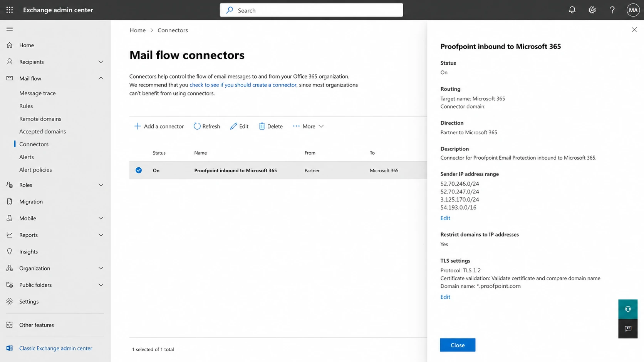This screenshot has height=362, width=644.
Task: Open the settings gear in header
Action: [x=592, y=10]
